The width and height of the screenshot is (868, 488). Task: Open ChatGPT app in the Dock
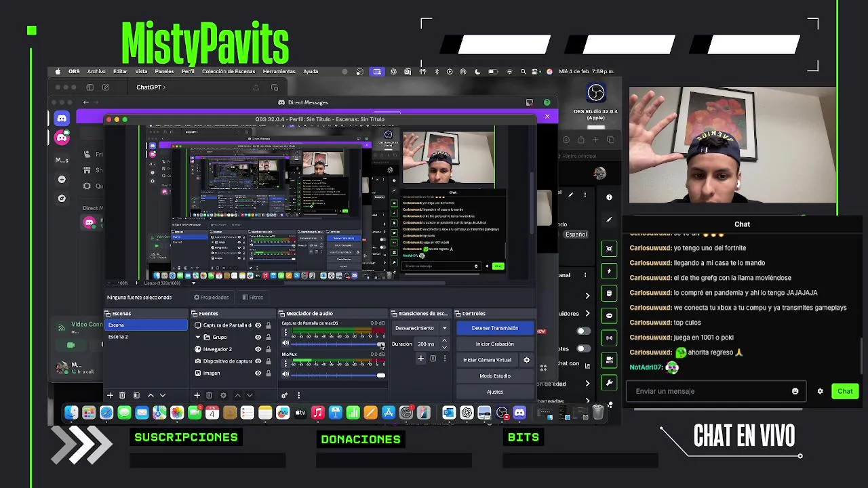click(467, 412)
